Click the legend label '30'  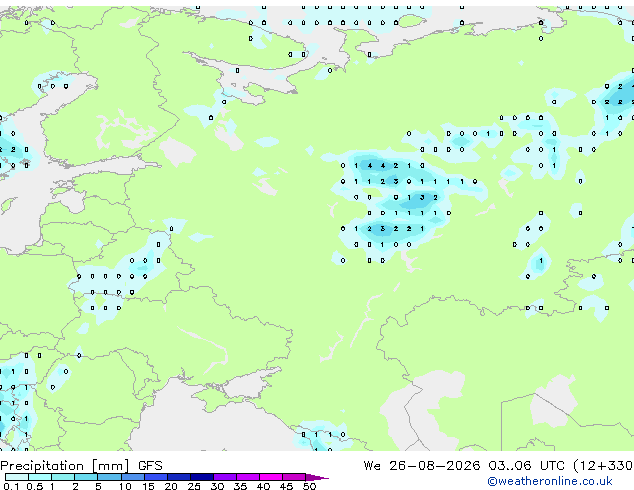(x=217, y=486)
